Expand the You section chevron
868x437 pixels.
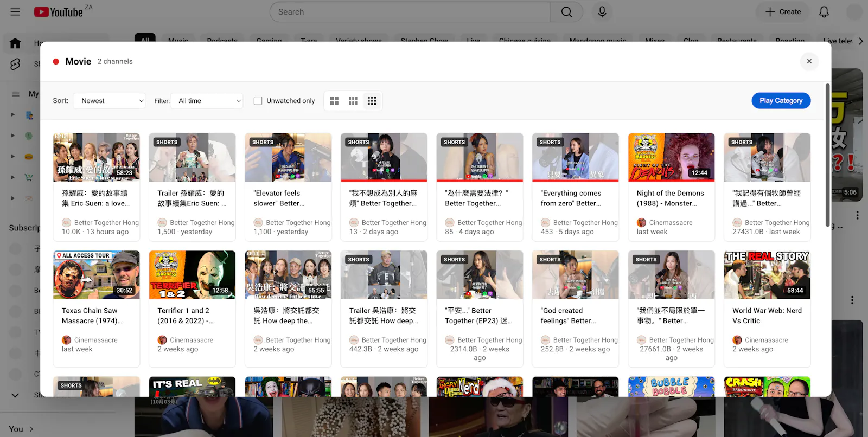coord(31,429)
